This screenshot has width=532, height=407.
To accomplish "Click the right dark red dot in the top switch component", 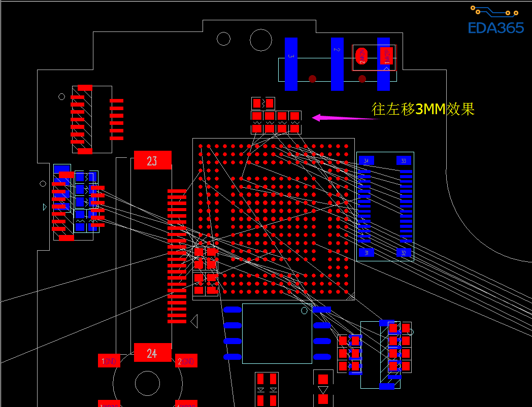I will pyautogui.click(x=362, y=79).
